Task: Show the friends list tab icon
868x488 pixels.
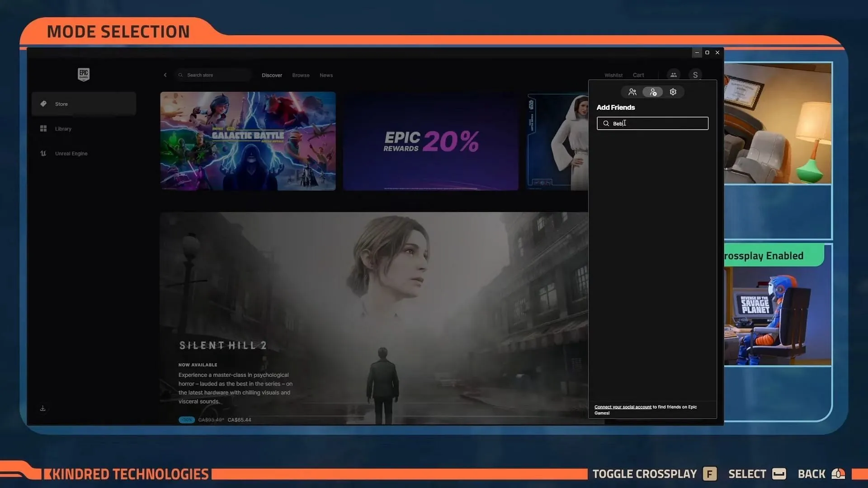Action: [x=632, y=92]
